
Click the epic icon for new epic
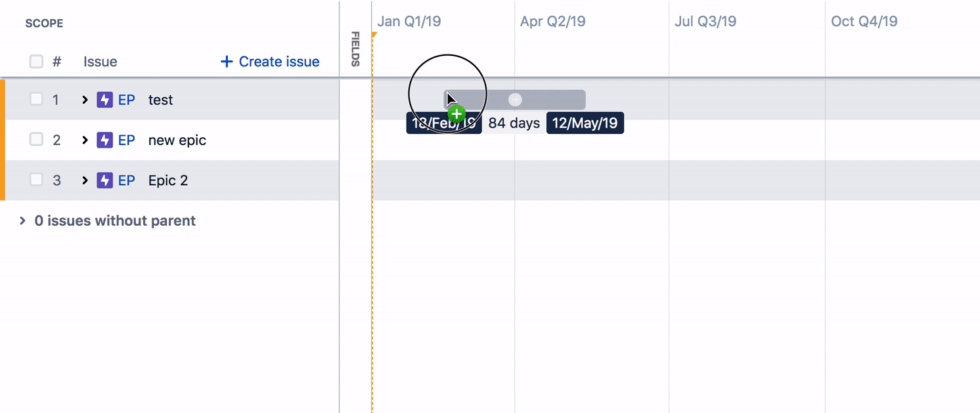[x=104, y=140]
